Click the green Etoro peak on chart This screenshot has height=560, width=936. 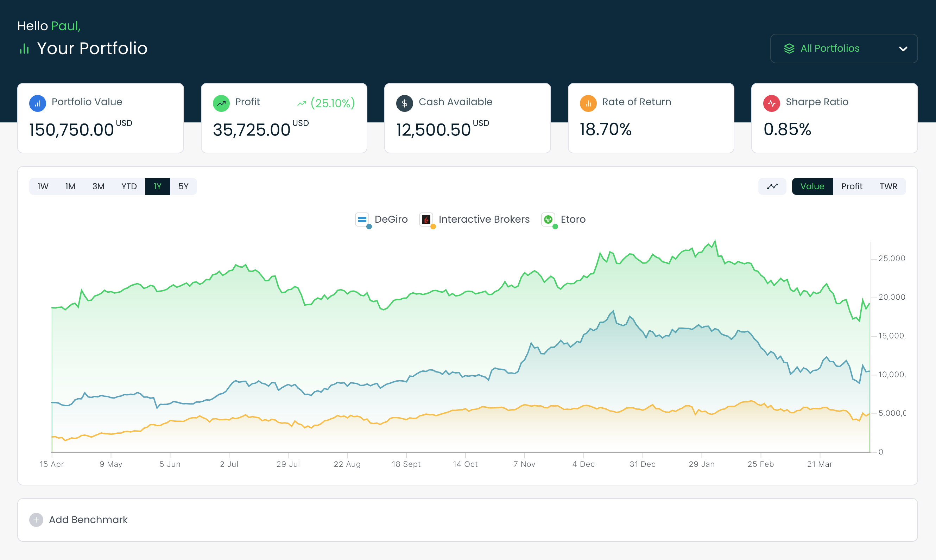[x=714, y=242]
